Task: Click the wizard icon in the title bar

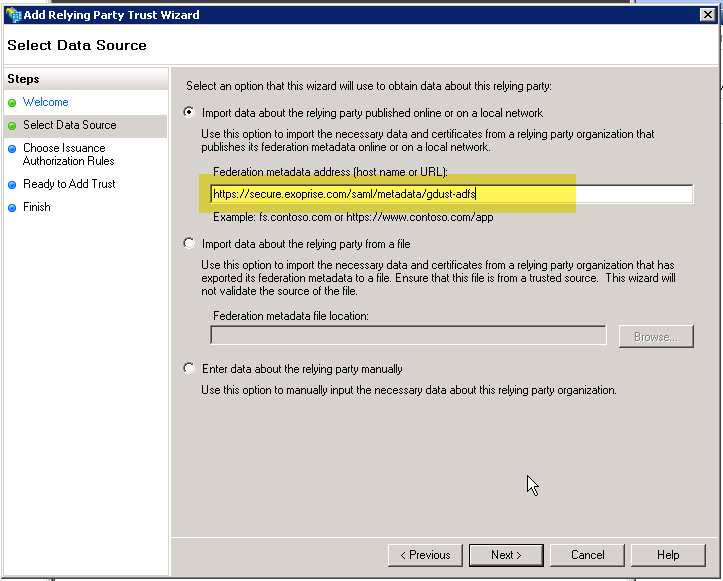Action: click(13, 15)
